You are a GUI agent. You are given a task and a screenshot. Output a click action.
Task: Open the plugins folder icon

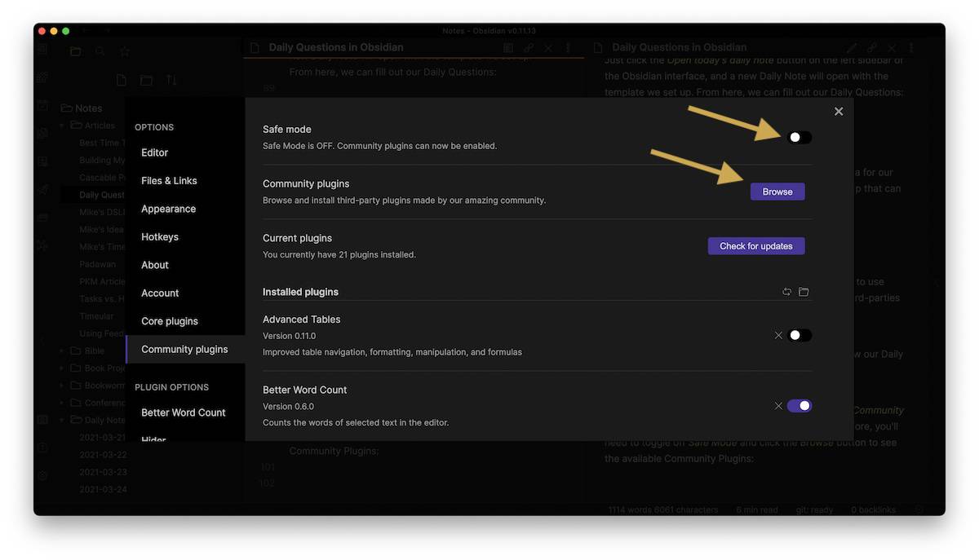[804, 292]
